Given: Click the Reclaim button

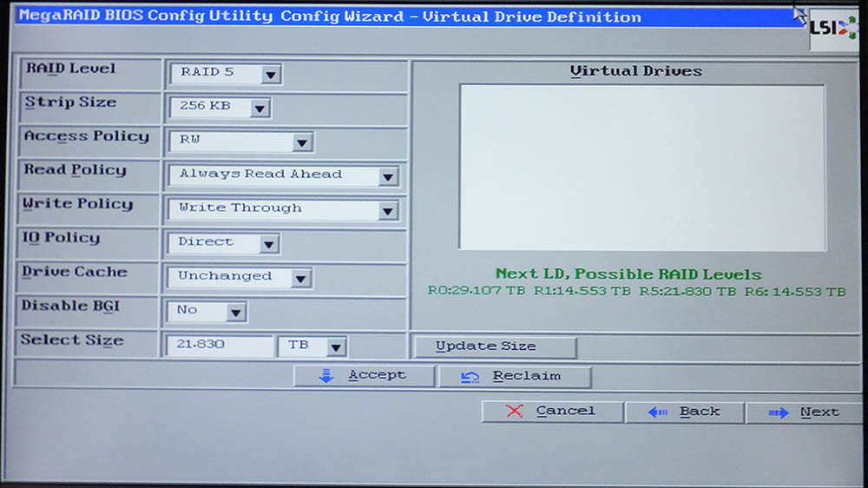Looking at the screenshot, I should pyautogui.click(x=515, y=377).
